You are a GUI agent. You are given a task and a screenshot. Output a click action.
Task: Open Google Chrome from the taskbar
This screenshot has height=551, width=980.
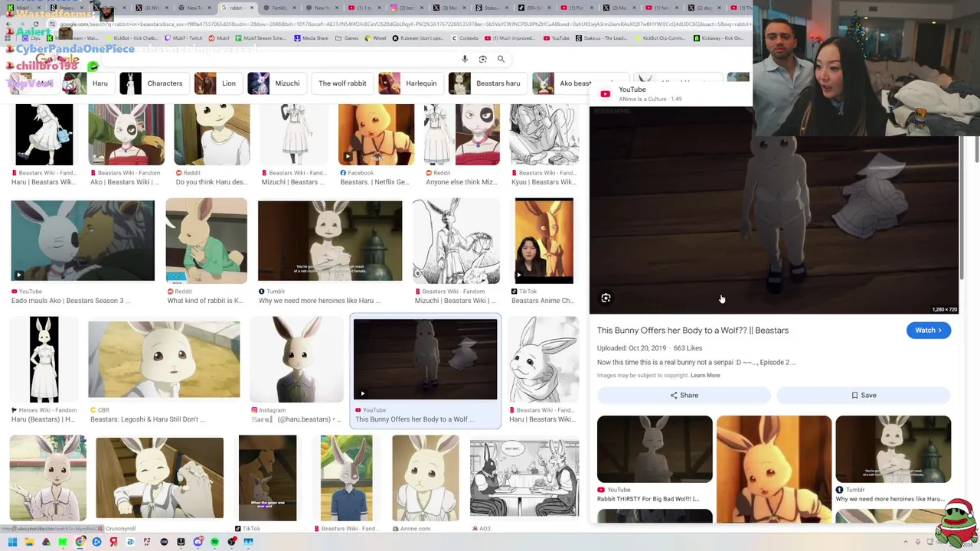point(80,542)
